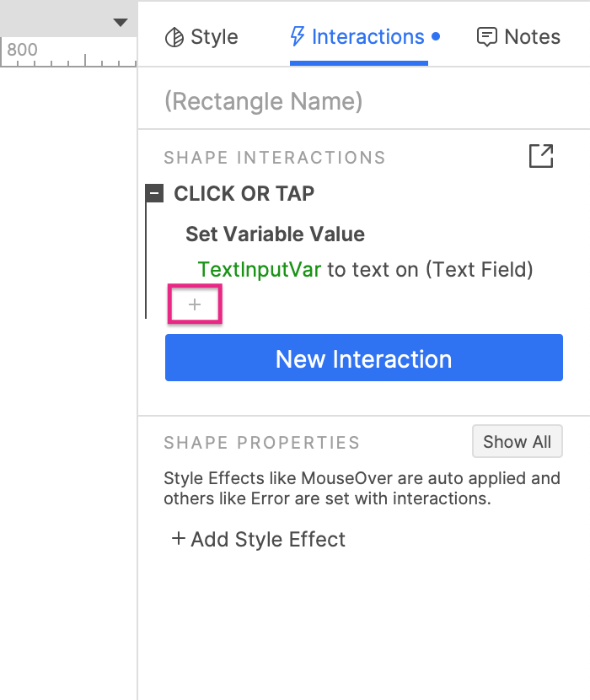Click the plus icon beside Add Style Effect
The width and height of the screenshot is (590, 700).
tap(178, 539)
